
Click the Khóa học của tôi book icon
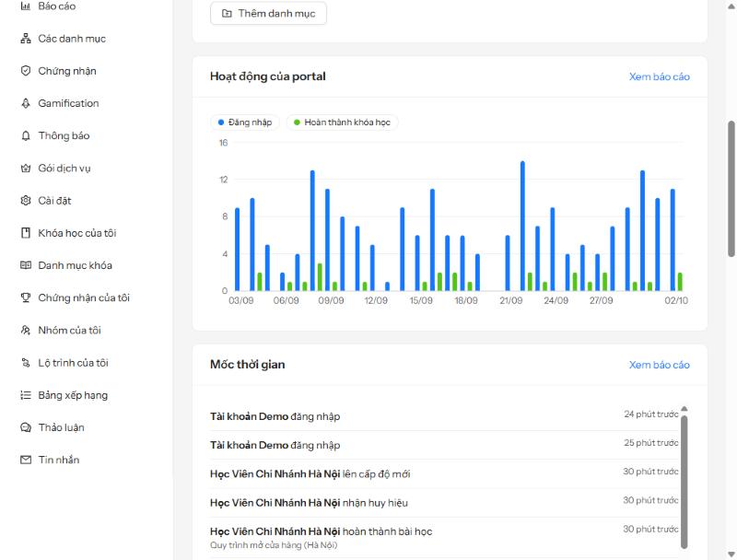pos(26,233)
